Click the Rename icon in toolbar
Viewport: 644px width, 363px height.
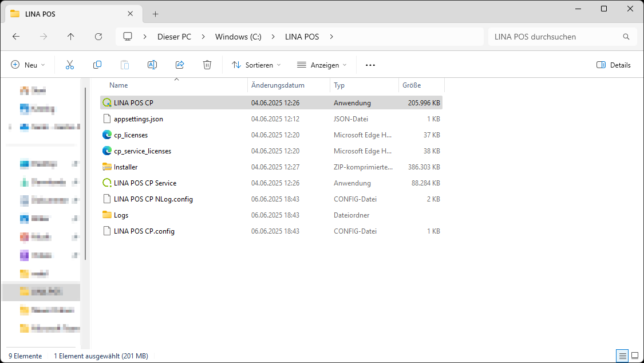(x=152, y=65)
